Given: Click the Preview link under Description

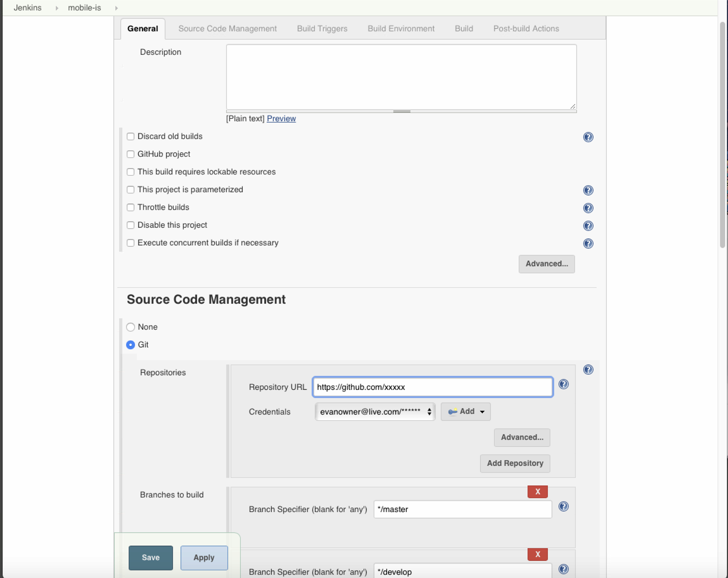Looking at the screenshot, I should (x=281, y=118).
